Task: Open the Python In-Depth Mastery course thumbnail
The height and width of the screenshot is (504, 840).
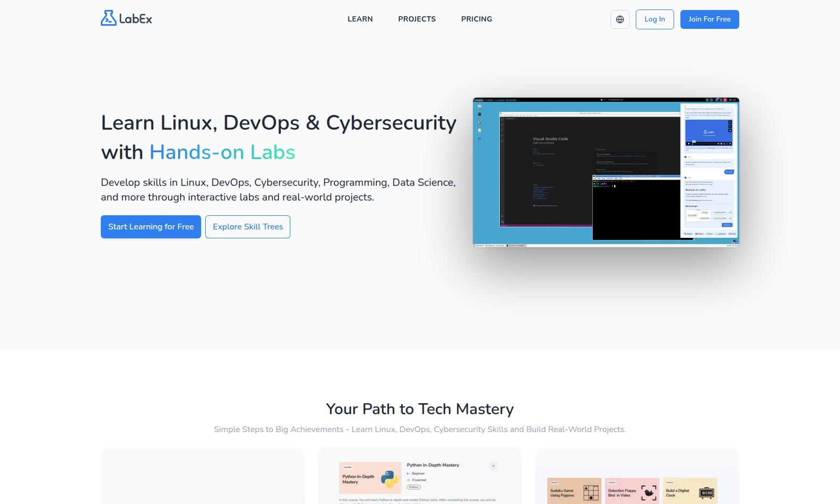Action: coord(370,478)
